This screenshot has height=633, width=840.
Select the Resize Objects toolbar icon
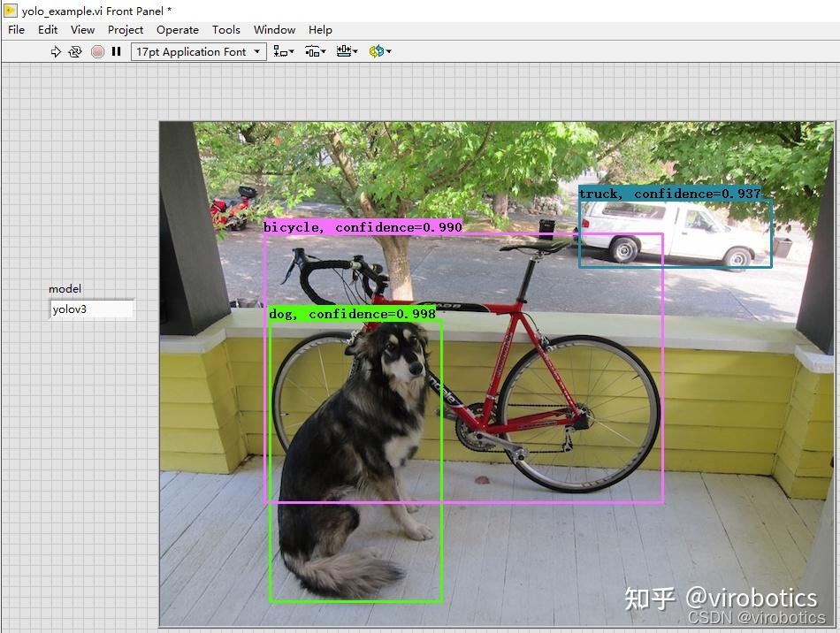click(344, 51)
